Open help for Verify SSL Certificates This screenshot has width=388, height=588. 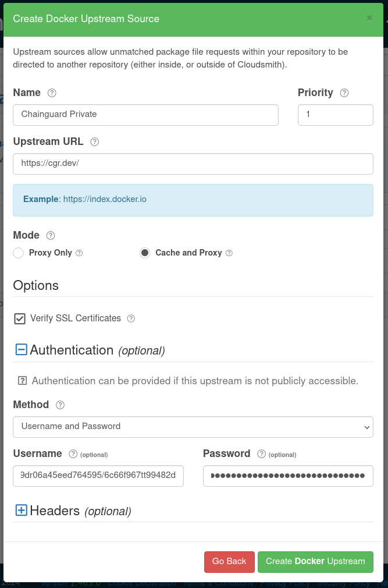click(x=131, y=318)
